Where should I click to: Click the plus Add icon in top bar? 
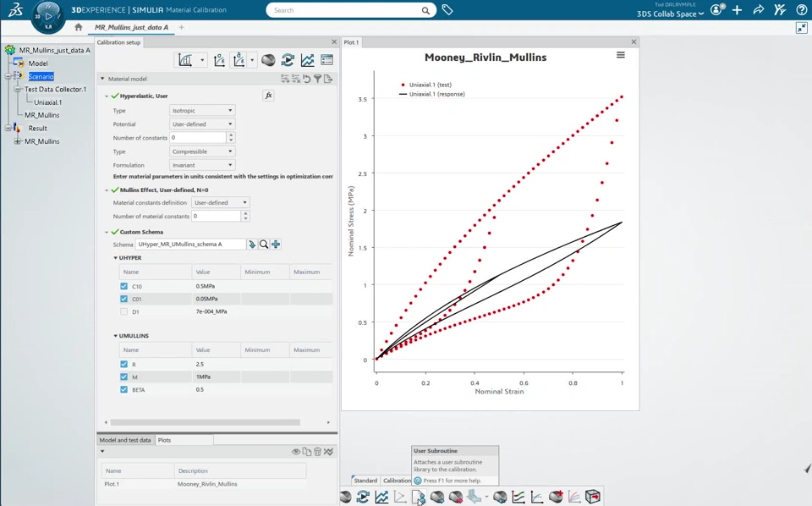(x=737, y=10)
